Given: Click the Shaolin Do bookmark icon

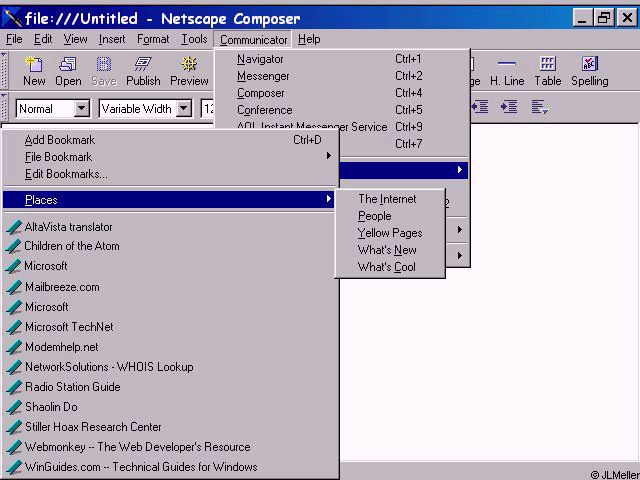Looking at the screenshot, I should click(x=14, y=407).
